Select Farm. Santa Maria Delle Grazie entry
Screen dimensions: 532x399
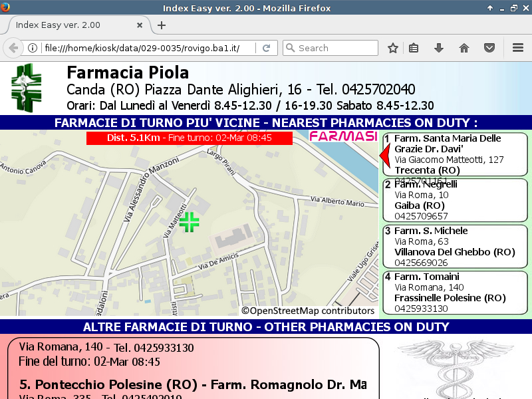454,154
